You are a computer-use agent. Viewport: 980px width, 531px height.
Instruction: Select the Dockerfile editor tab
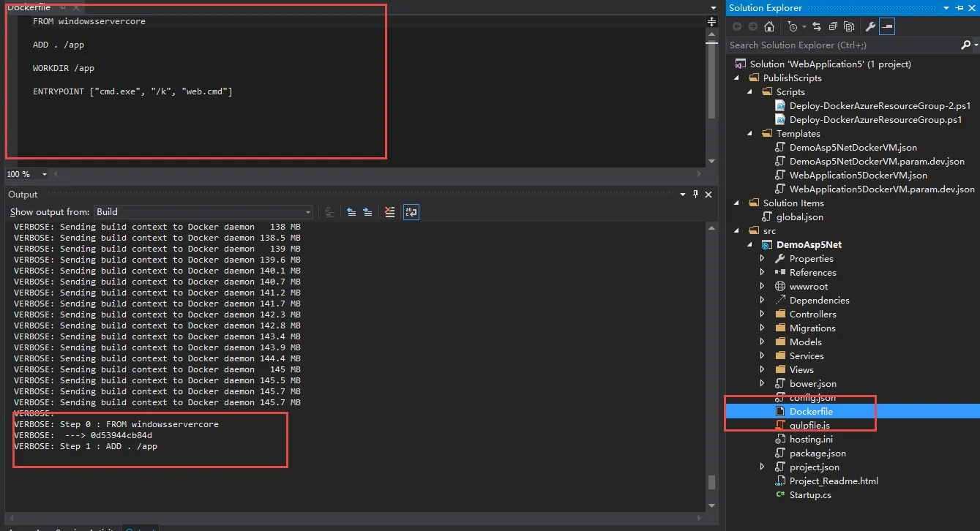click(x=29, y=7)
